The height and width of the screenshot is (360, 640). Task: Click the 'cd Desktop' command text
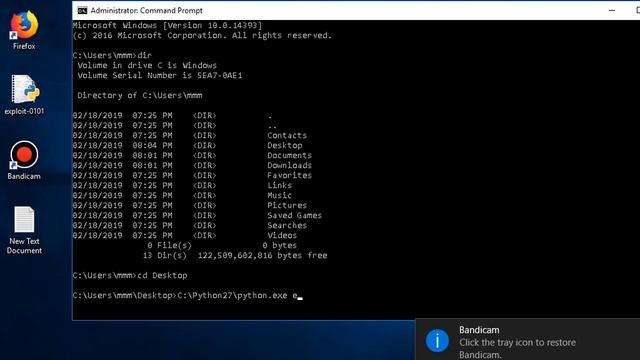point(162,276)
